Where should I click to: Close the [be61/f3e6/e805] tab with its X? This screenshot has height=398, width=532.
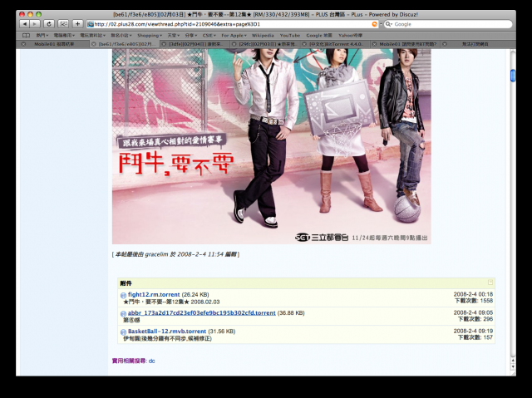94,44
